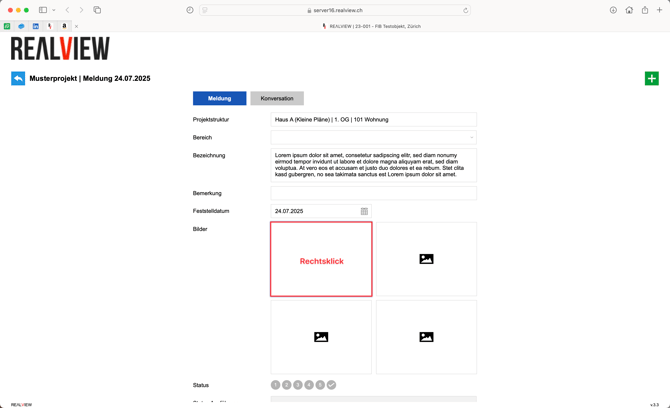Image resolution: width=670 pixels, height=408 pixels.
Task: Reload the page
Action: click(x=465, y=10)
